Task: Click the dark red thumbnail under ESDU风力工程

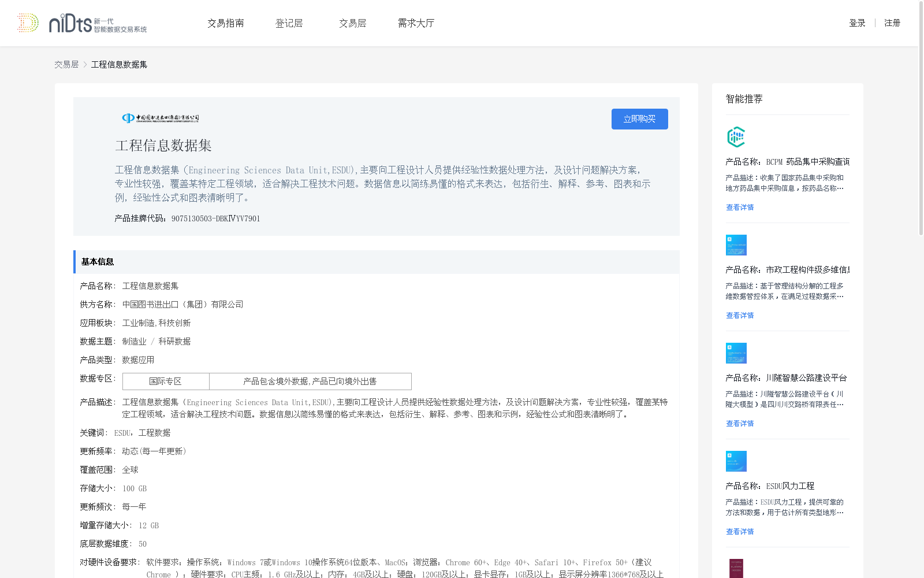Action: [736, 568]
